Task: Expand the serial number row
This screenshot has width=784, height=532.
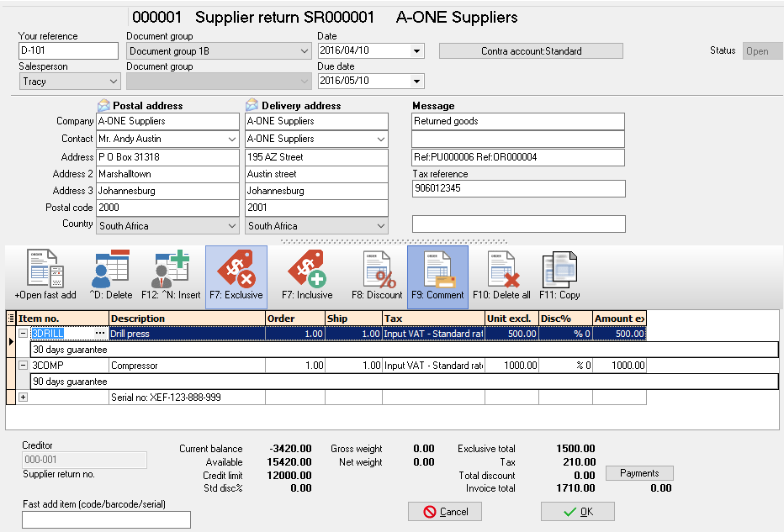Action: [x=23, y=397]
